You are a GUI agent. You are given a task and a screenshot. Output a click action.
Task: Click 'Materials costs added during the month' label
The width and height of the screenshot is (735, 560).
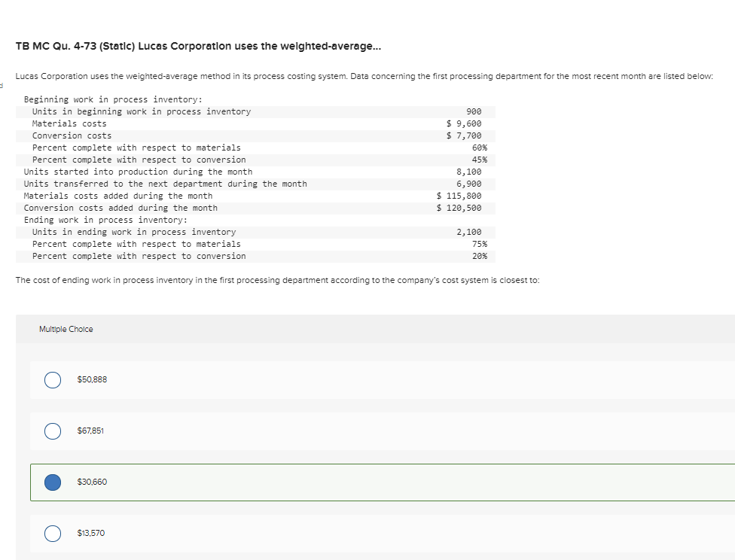[x=118, y=196]
